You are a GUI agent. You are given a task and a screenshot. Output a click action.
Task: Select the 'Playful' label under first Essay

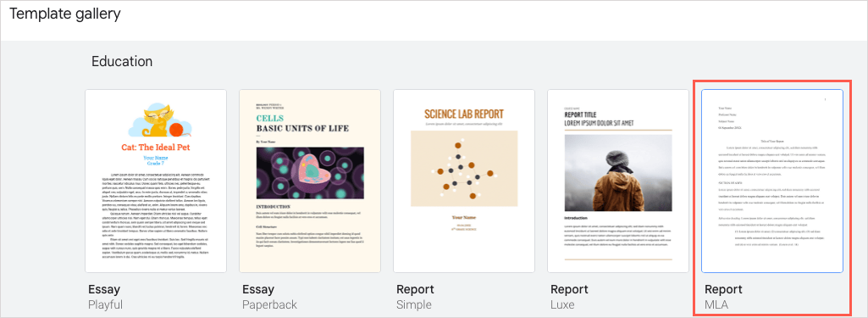[106, 304]
